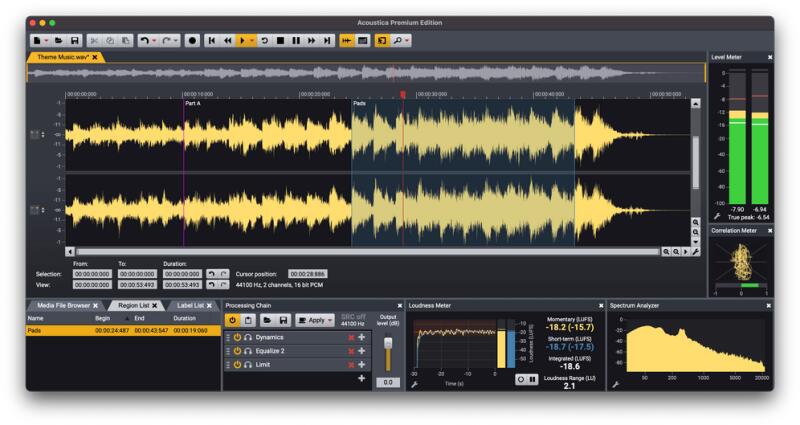Remove the Dynamics effect with red X
Image resolution: width=800 pixels, height=425 pixels.
click(351, 337)
